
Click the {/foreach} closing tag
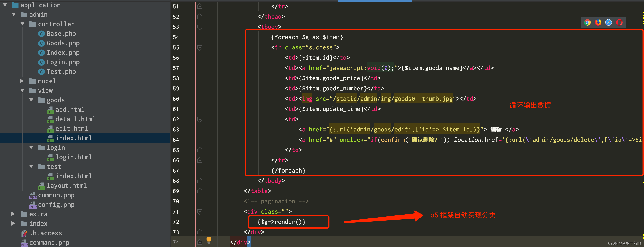click(288, 171)
